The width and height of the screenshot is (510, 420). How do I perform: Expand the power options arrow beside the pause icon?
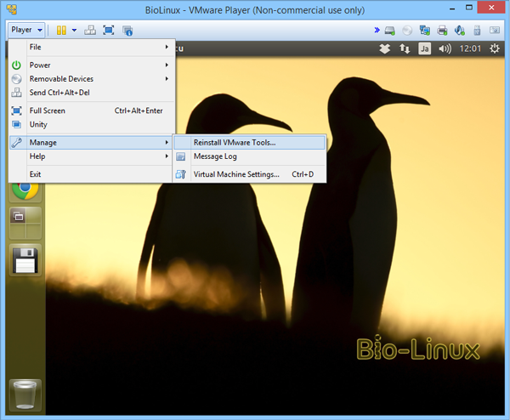[x=74, y=31]
